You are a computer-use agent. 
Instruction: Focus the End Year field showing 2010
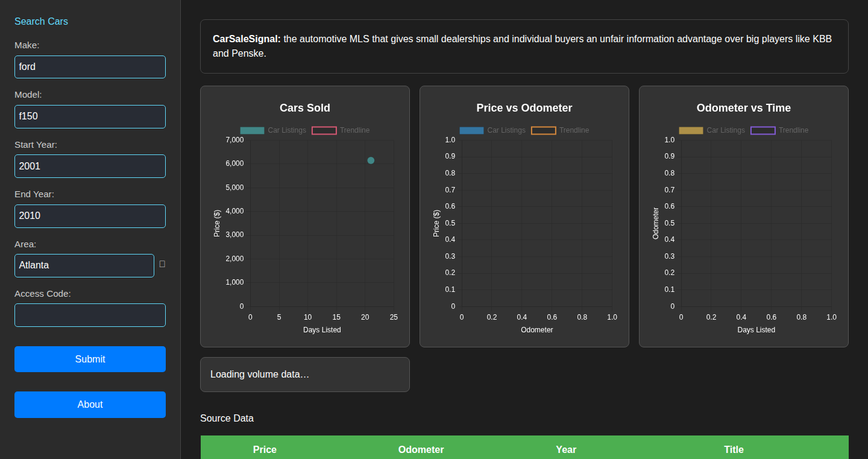[x=90, y=216]
